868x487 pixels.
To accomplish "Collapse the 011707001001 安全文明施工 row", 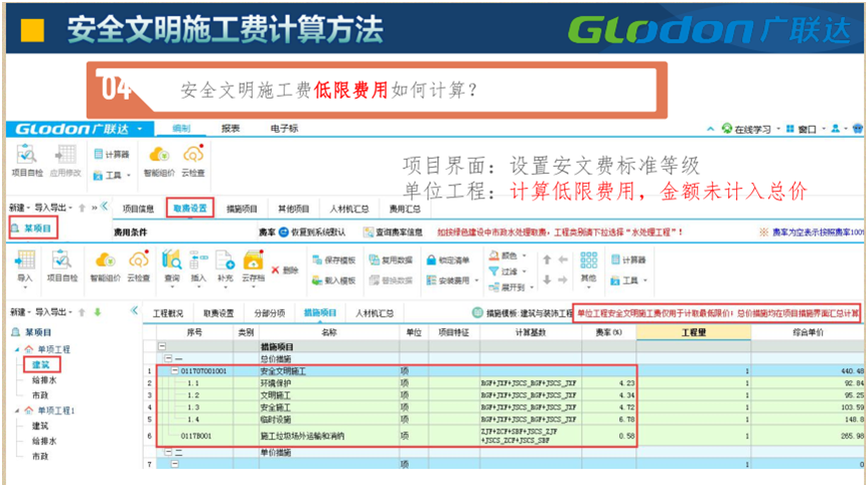I will [x=175, y=371].
